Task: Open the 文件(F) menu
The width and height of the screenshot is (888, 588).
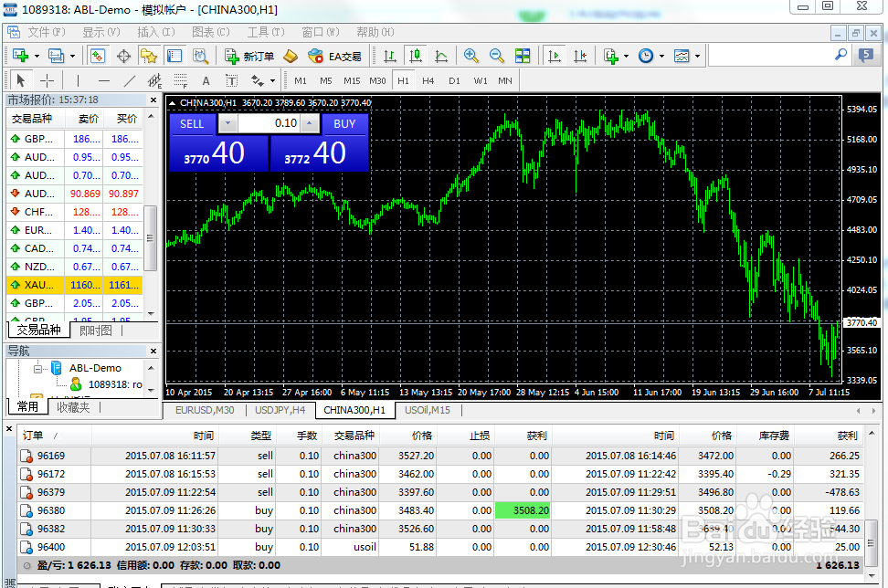Action: point(47,32)
